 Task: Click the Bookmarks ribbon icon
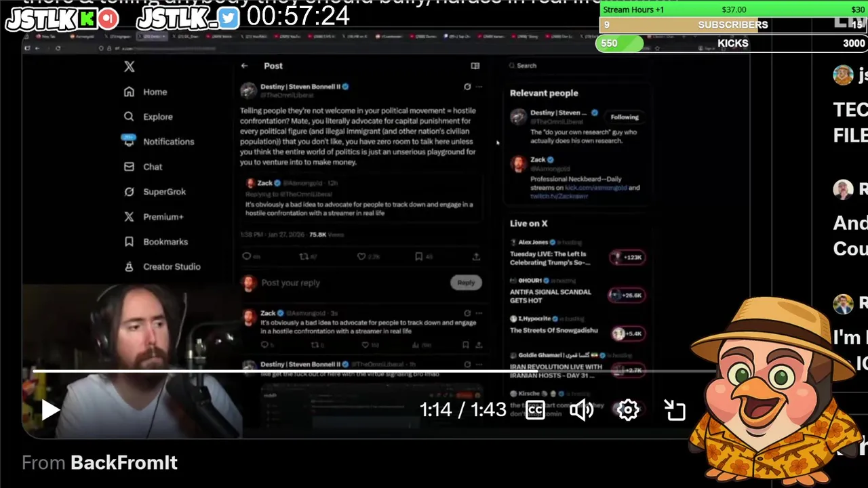[x=129, y=242]
